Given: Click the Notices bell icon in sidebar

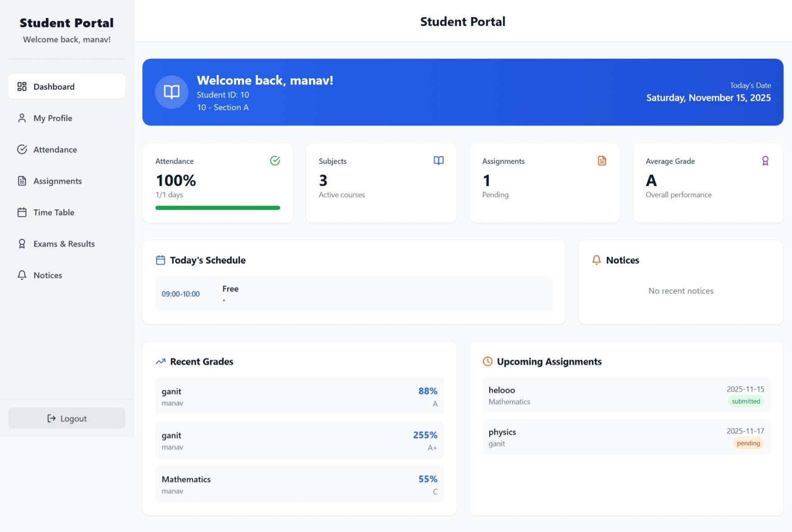Looking at the screenshot, I should click(x=22, y=275).
